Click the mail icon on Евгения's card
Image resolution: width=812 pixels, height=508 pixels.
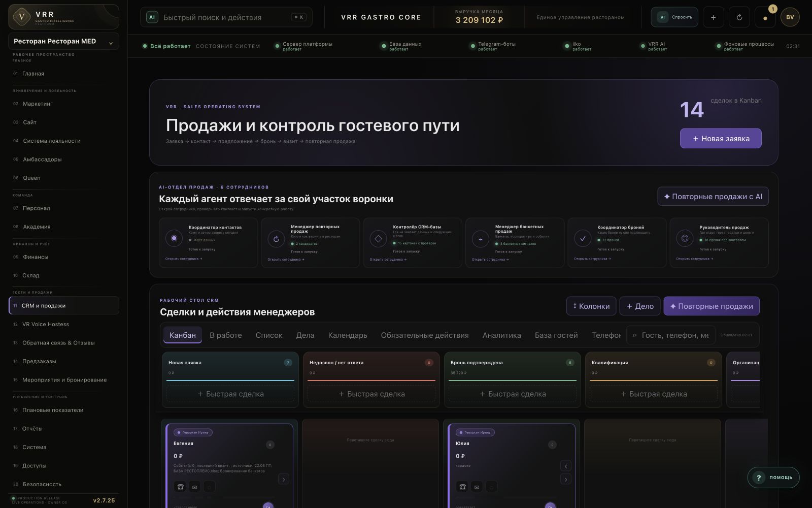tap(194, 487)
